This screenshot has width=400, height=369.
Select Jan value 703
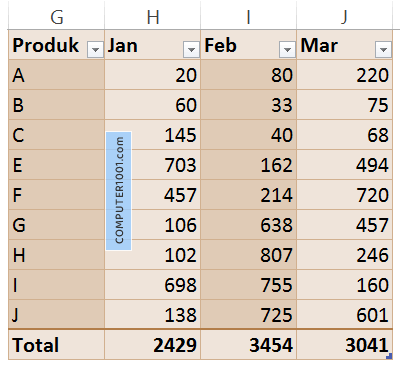(153, 165)
